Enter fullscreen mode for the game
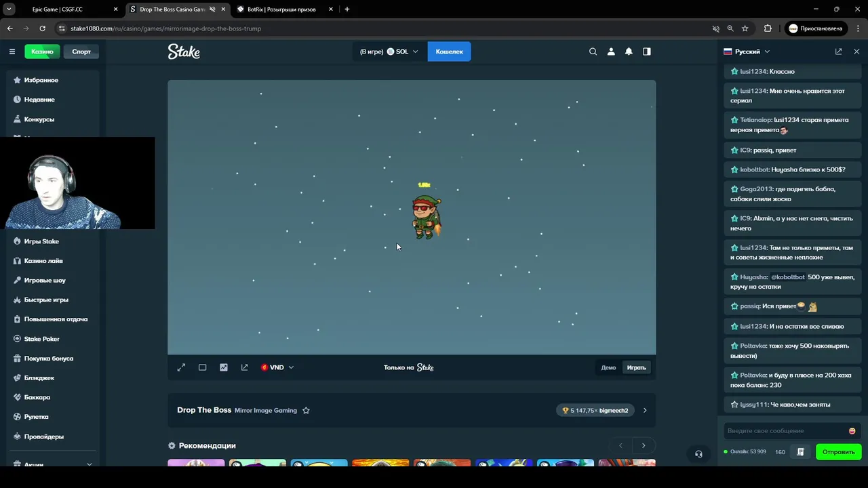This screenshot has width=868, height=488. tap(181, 367)
